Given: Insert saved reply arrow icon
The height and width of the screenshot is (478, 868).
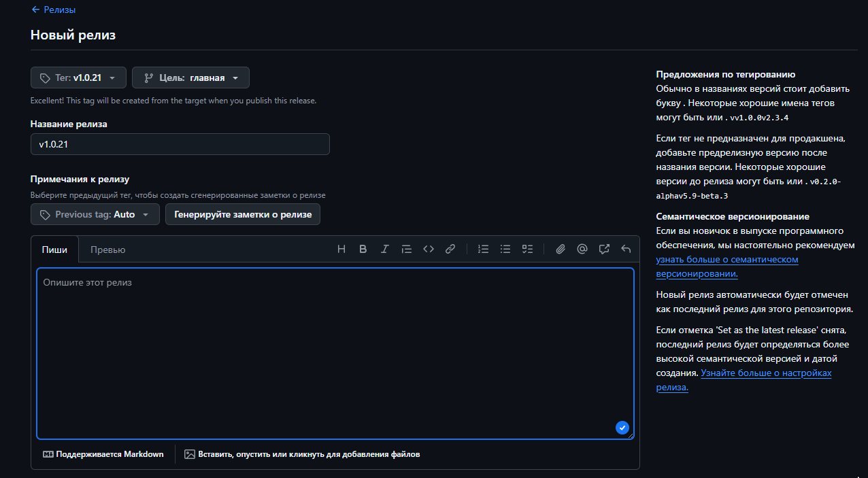Looking at the screenshot, I should tap(626, 250).
